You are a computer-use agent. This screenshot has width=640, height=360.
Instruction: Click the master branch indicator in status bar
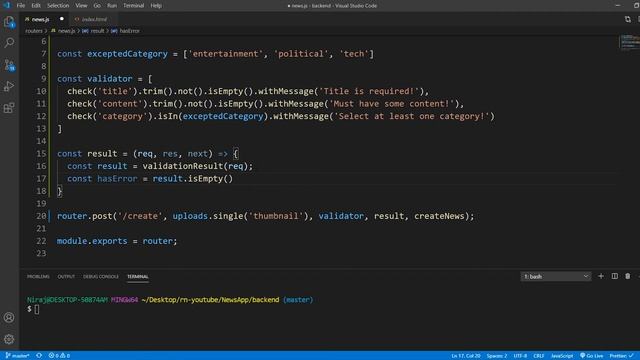(x=17, y=356)
